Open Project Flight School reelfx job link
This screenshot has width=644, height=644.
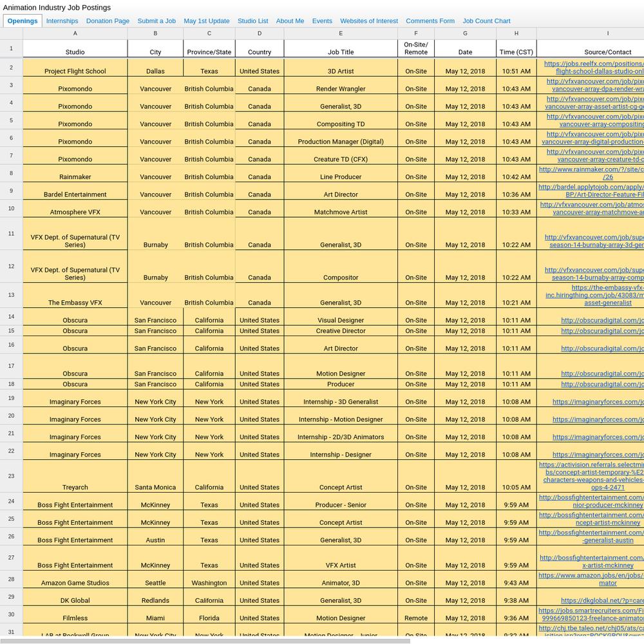click(594, 68)
